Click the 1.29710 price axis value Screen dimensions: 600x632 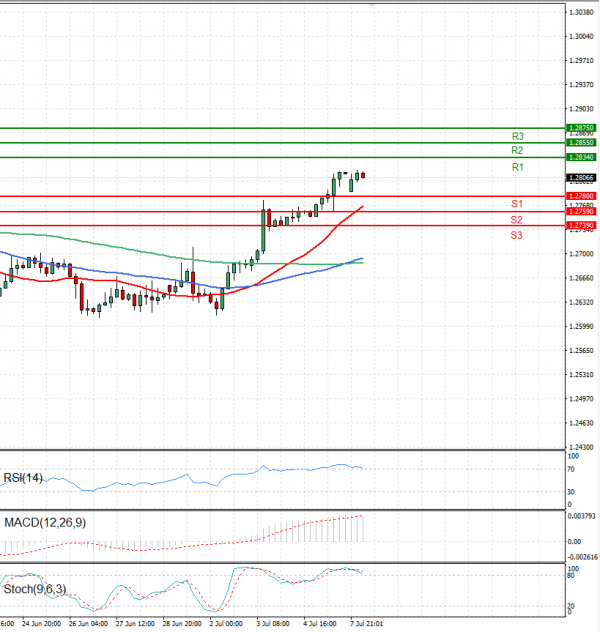(x=581, y=61)
